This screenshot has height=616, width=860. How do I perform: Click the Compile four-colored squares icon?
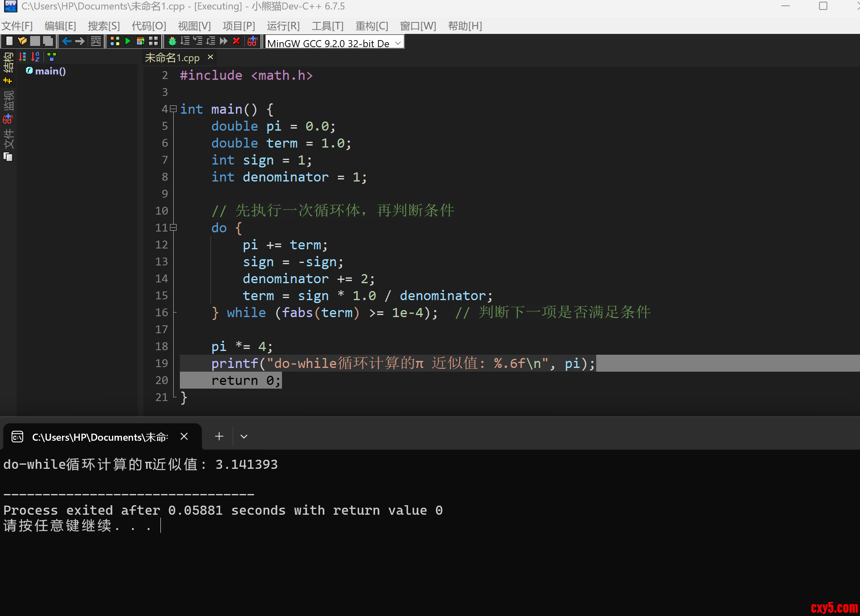115,41
